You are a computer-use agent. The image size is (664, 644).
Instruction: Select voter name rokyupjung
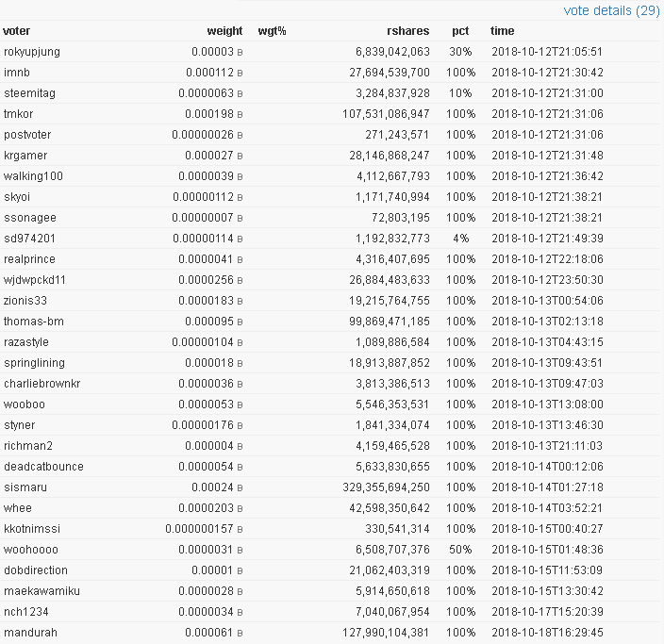32,52
